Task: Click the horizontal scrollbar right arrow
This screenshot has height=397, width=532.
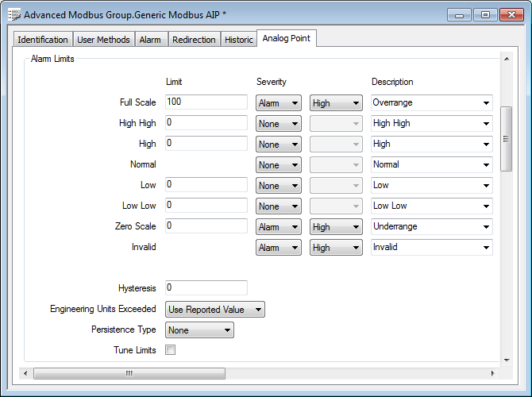Action: pyautogui.click(x=492, y=373)
